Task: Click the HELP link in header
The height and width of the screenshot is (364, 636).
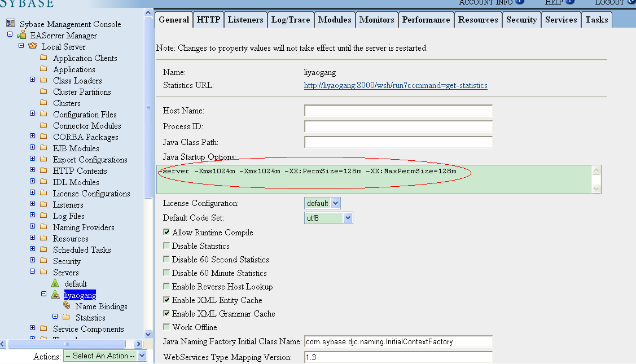Action: (x=554, y=2)
